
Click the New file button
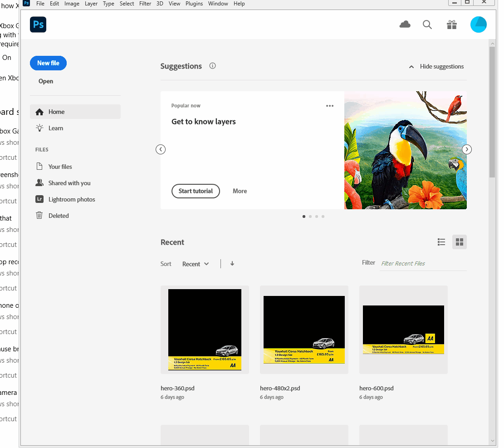(48, 63)
